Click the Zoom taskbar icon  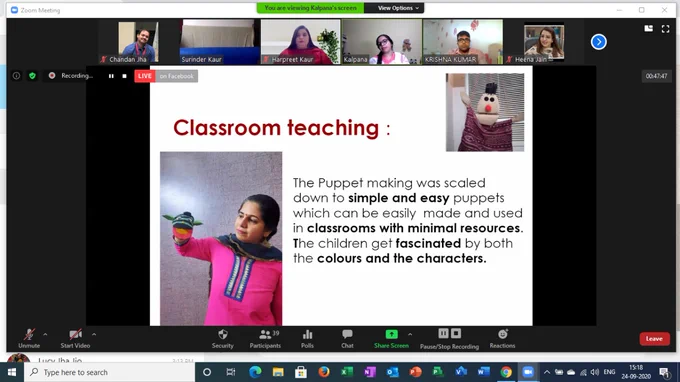tap(528, 372)
